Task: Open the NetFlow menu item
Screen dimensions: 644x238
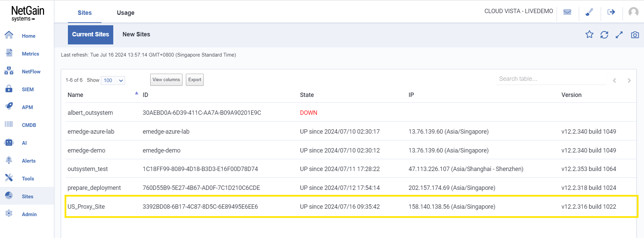Action: [31, 72]
